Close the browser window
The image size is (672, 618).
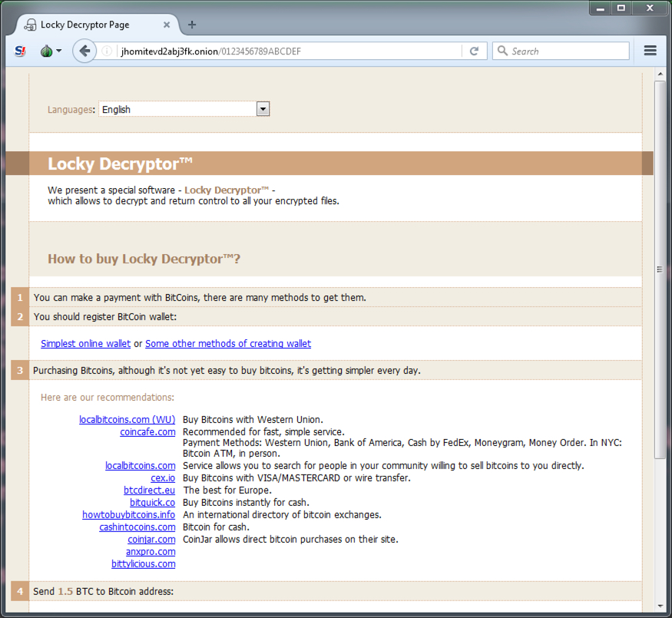point(650,8)
